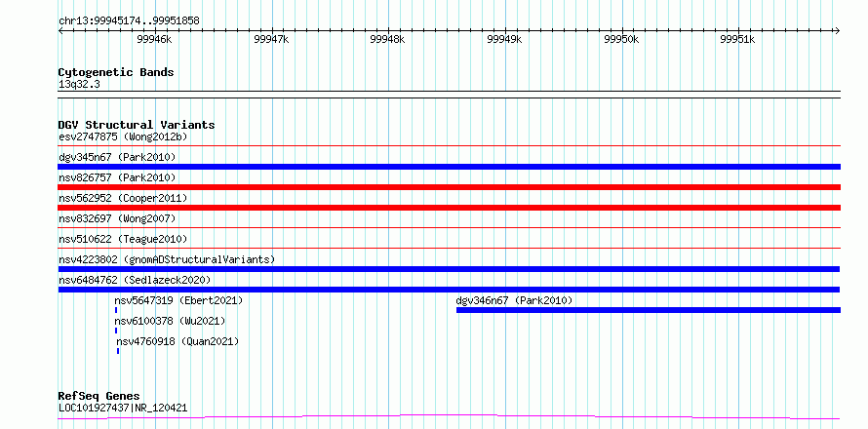Screen dimensions: 868x429
Task: Select the 13q32.3 band label
Action: [x=79, y=85]
